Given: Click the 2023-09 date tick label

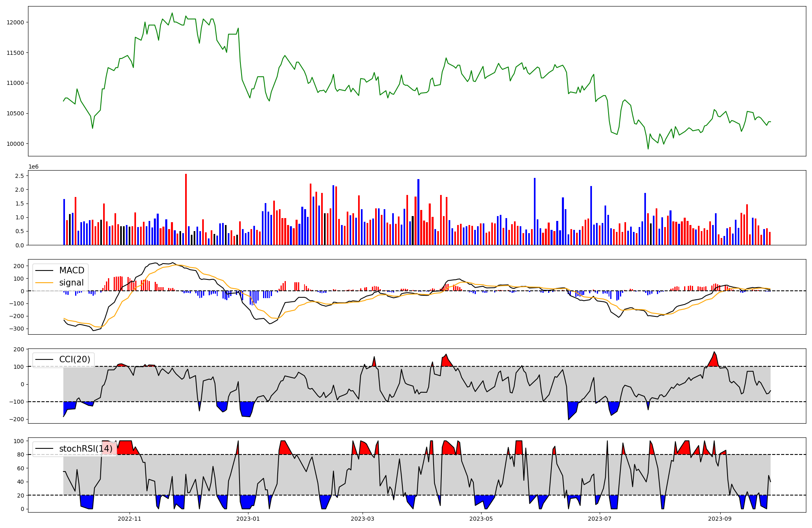Looking at the screenshot, I should (x=720, y=519).
